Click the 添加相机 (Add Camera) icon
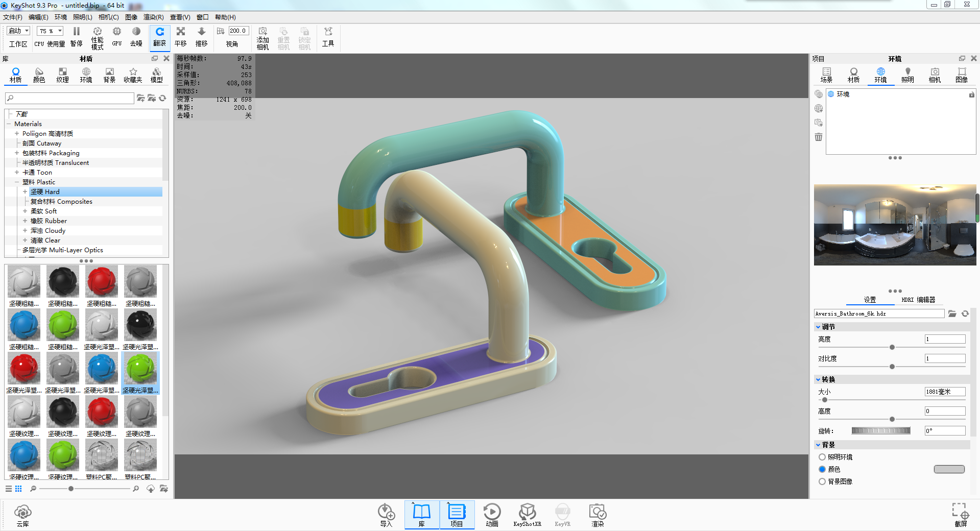 coord(262,37)
